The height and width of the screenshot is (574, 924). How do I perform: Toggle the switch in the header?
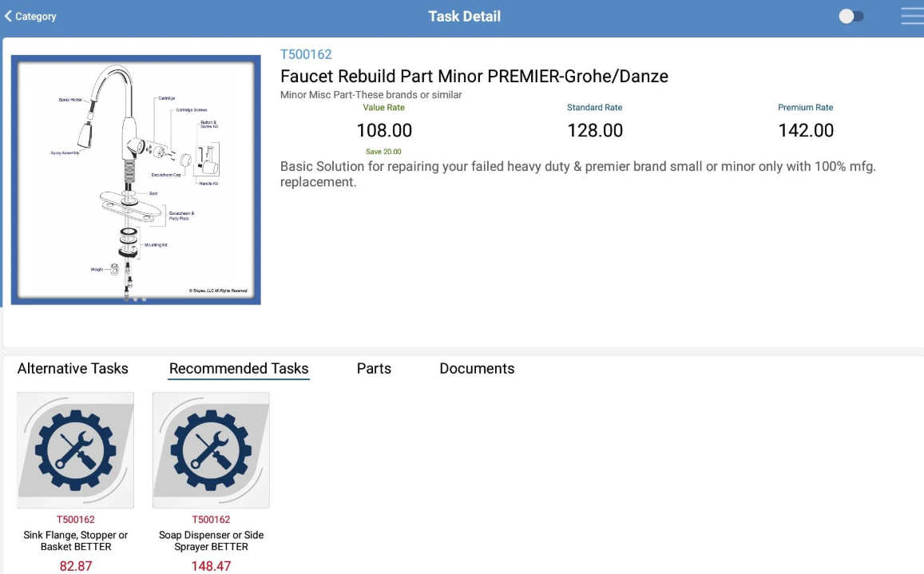[x=851, y=17]
